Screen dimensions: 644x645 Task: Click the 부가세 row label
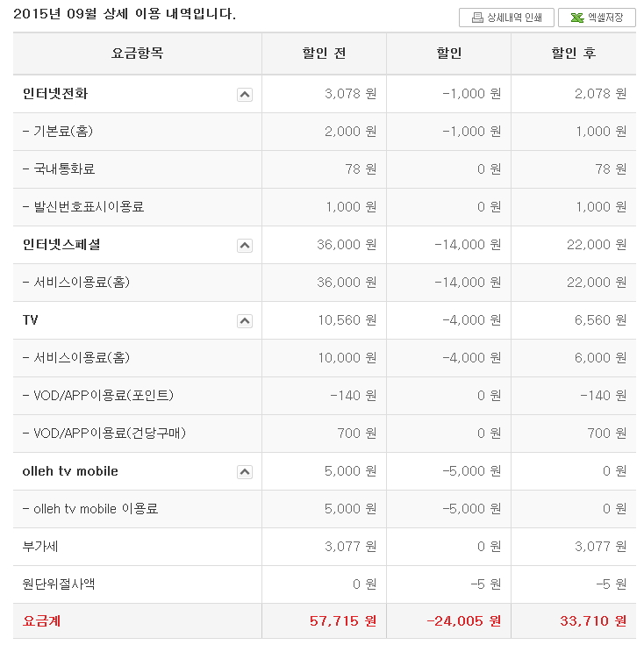coord(40,547)
